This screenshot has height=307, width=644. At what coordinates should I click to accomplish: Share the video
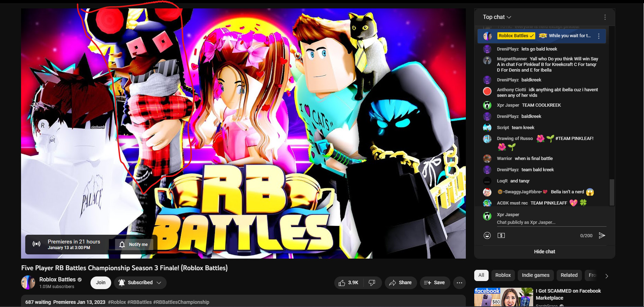401,283
